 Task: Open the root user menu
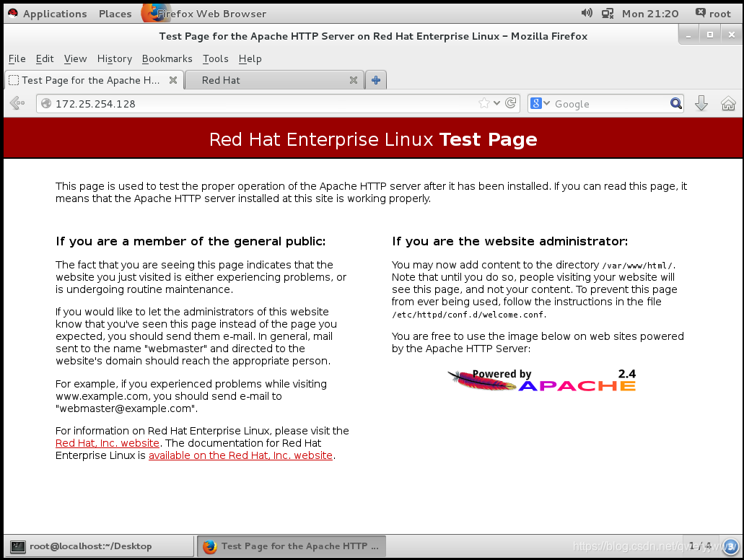click(713, 14)
